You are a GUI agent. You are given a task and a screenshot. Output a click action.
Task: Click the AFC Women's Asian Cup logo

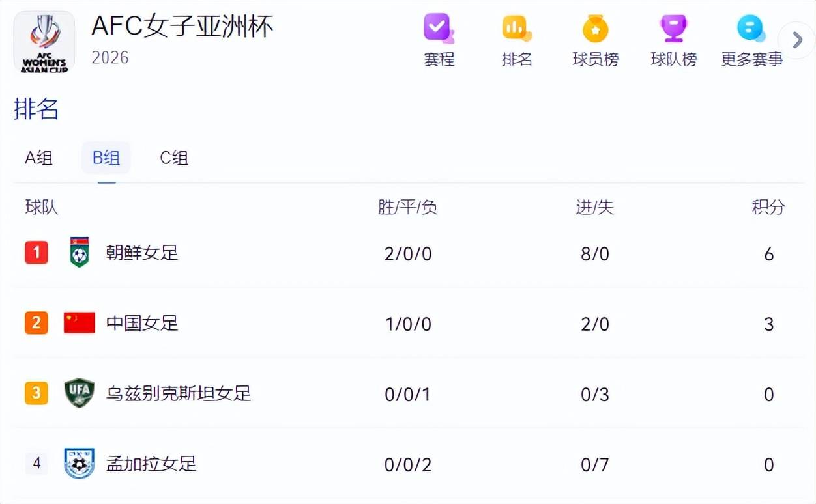44,42
